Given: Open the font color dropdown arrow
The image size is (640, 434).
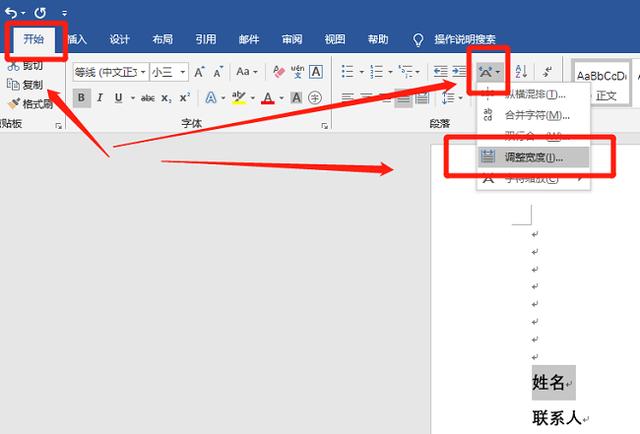Looking at the screenshot, I should 282,98.
